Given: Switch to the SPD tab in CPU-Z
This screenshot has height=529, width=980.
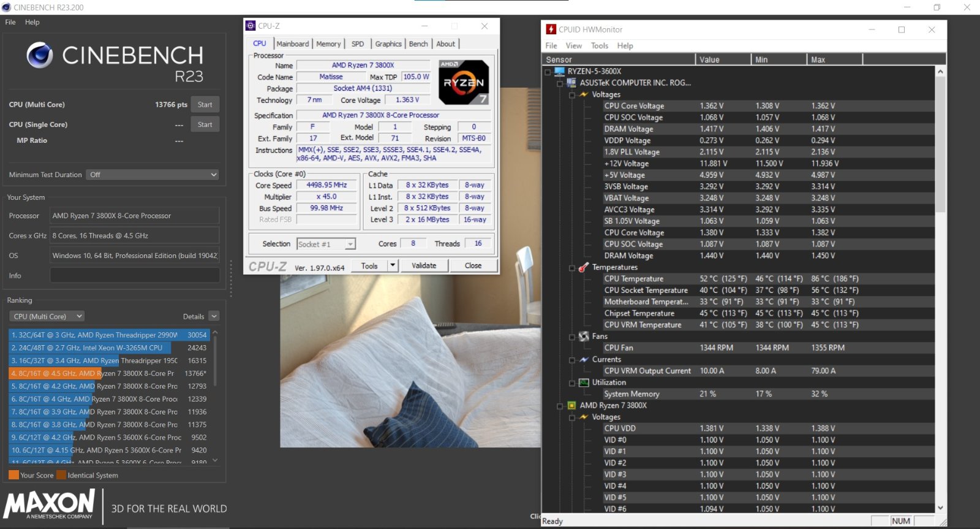Looking at the screenshot, I should coord(358,44).
